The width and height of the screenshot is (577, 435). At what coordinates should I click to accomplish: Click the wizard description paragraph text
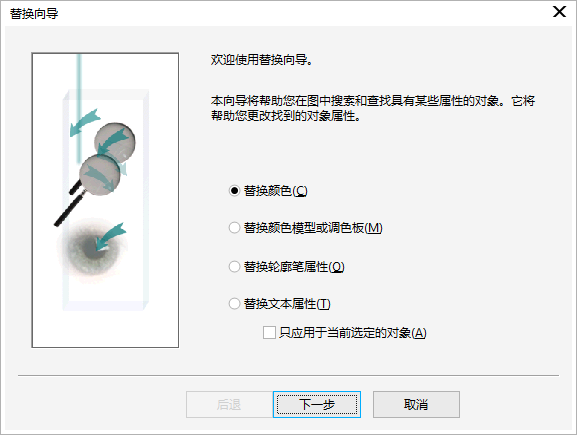[x=373, y=108]
